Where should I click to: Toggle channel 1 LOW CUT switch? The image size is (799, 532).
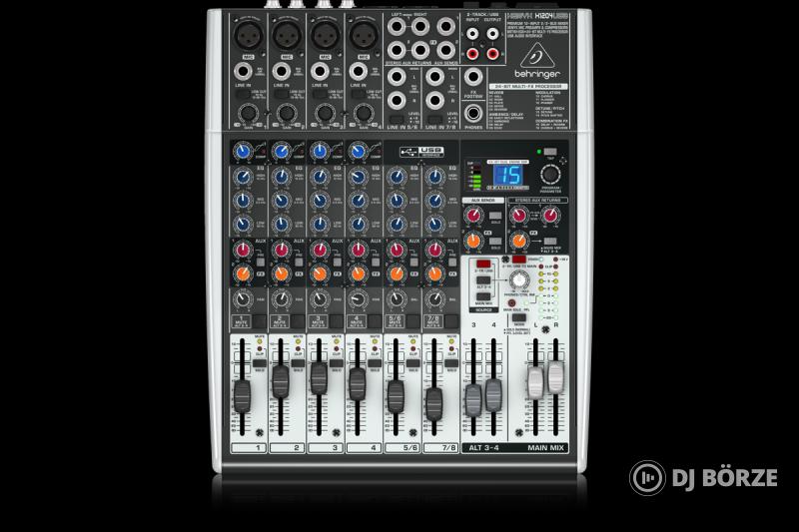pyautogui.click(x=243, y=94)
